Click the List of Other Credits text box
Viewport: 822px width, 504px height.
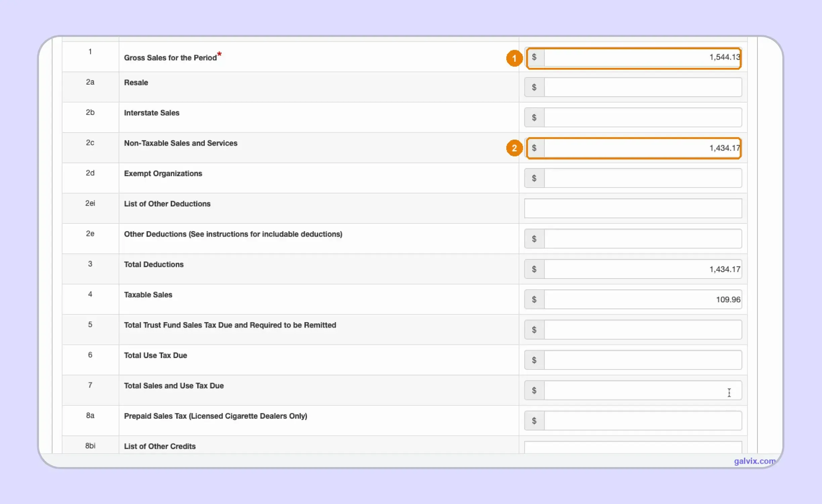point(633,447)
